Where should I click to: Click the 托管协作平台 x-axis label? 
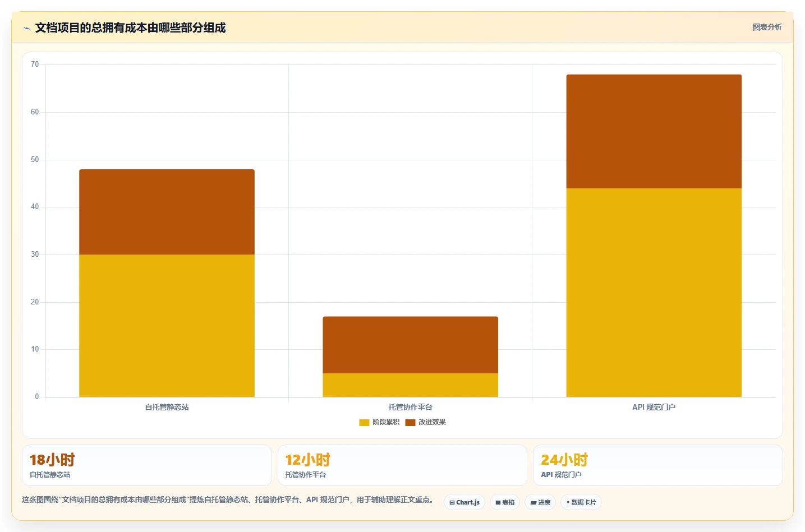pos(410,407)
